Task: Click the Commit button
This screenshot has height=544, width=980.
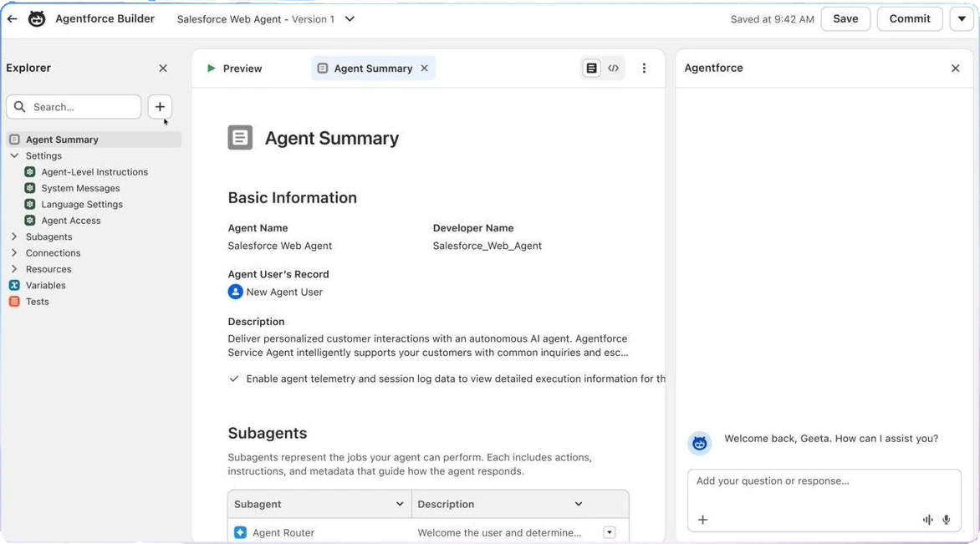Action: tap(910, 18)
